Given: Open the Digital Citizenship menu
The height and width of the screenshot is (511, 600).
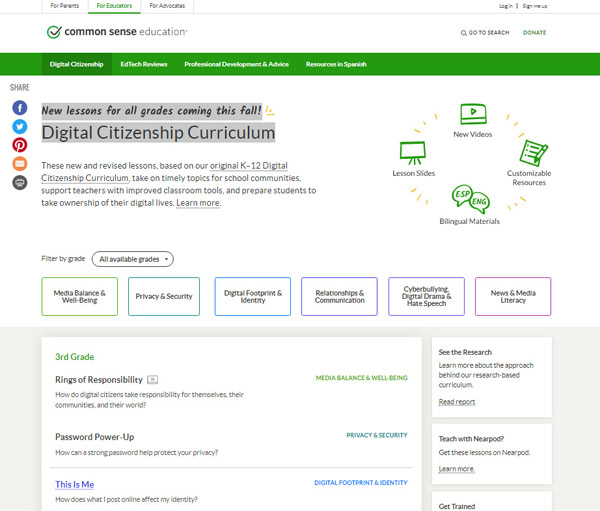Looking at the screenshot, I should pos(77,64).
